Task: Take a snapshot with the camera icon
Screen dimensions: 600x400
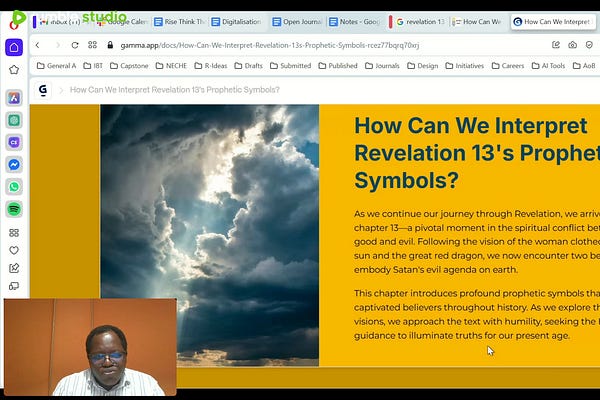Action: (x=572, y=45)
